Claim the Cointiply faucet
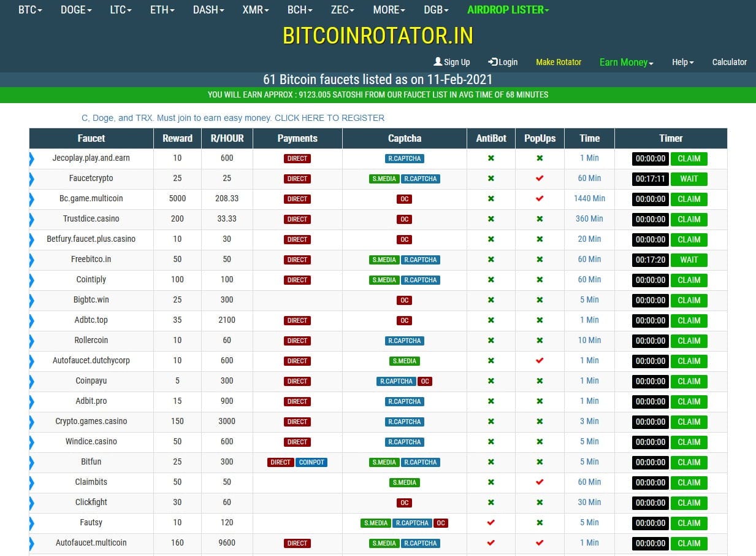Viewport: 756px width, 556px height. tap(689, 280)
